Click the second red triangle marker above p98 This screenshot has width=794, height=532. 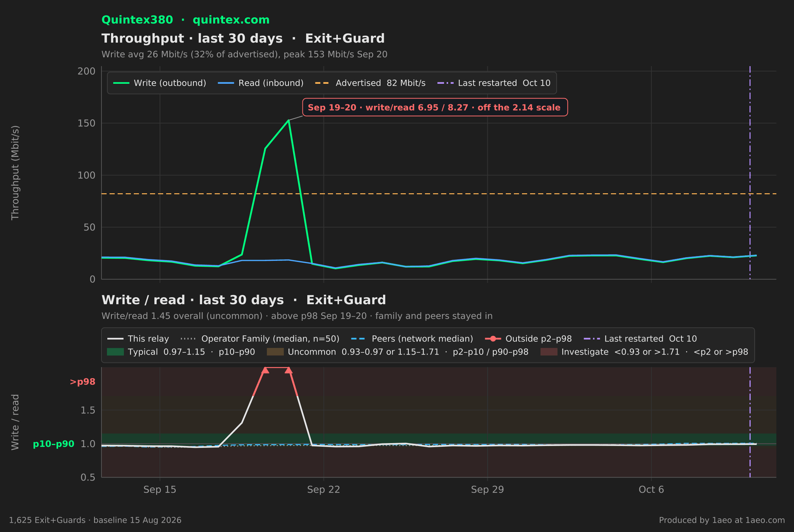pyautogui.click(x=289, y=370)
